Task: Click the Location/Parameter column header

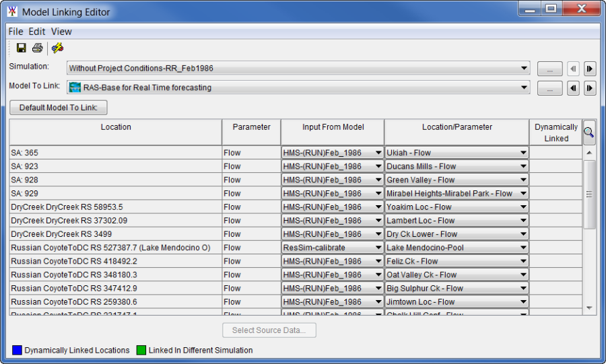Action: (x=457, y=133)
